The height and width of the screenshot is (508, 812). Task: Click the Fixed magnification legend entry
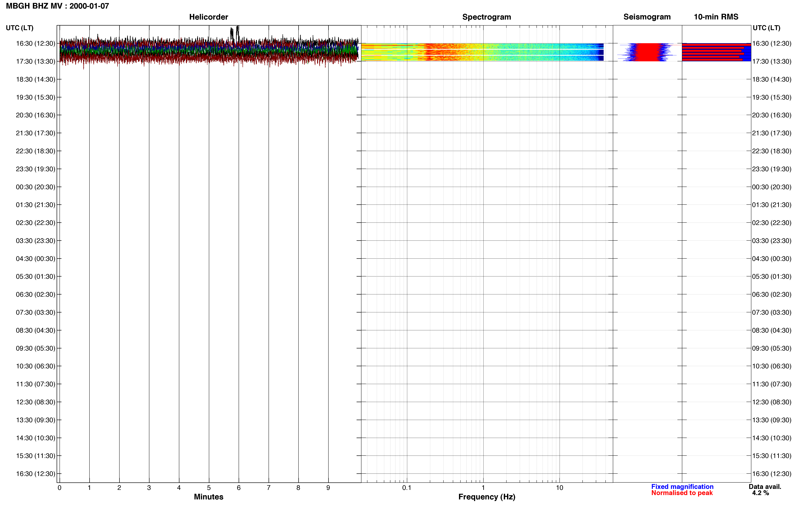pyautogui.click(x=682, y=486)
